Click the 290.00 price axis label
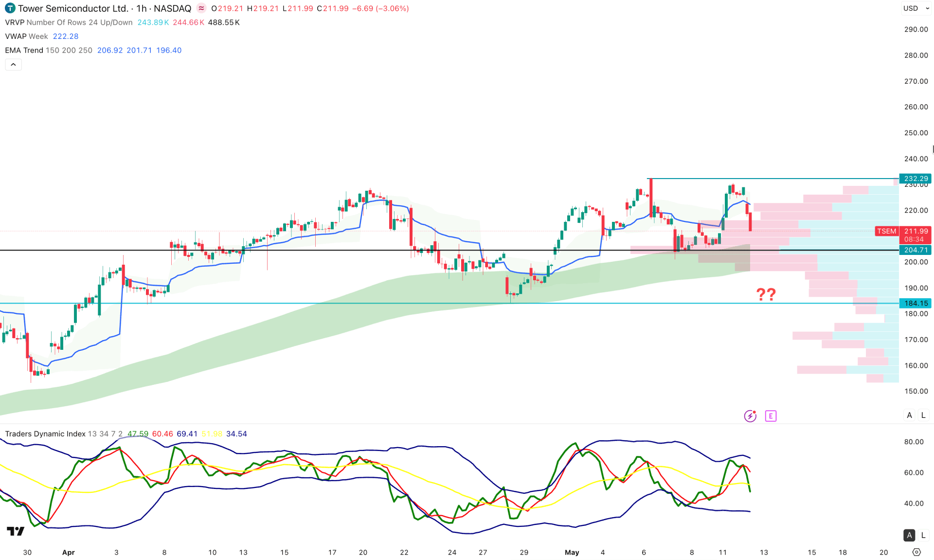This screenshot has width=934, height=560. 916,30
